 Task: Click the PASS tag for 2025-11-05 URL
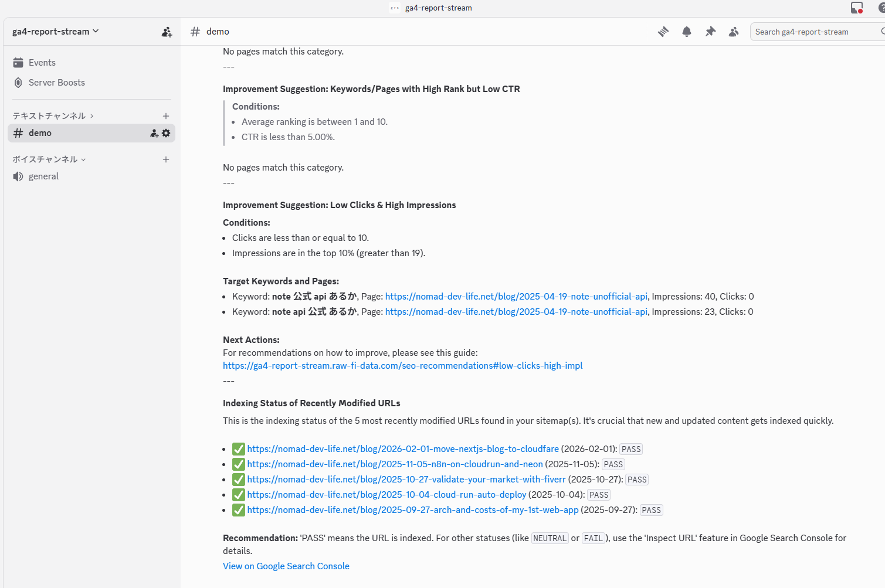click(x=613, y=464)
